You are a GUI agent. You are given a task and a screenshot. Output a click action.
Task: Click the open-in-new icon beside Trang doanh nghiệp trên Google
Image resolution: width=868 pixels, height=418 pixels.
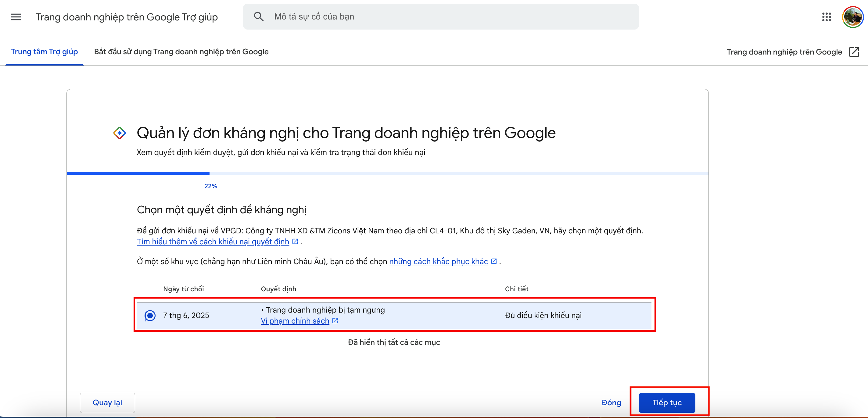(854, 52)
